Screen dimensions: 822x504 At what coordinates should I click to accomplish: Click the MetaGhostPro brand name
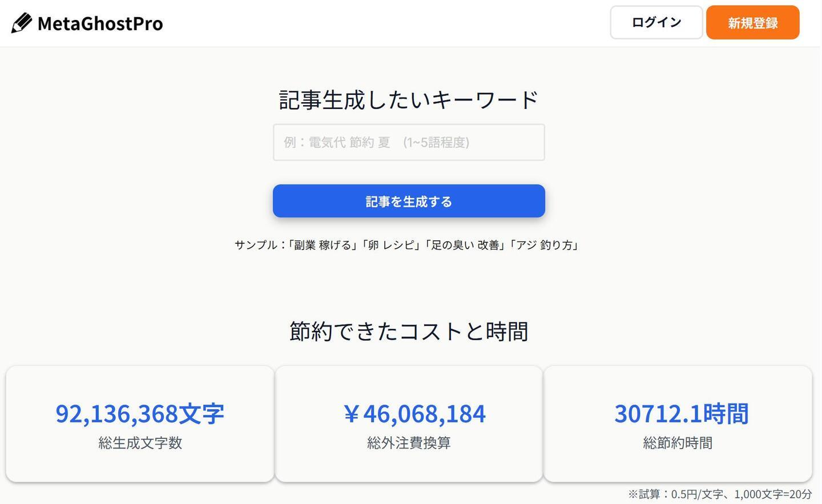(100, 23)
